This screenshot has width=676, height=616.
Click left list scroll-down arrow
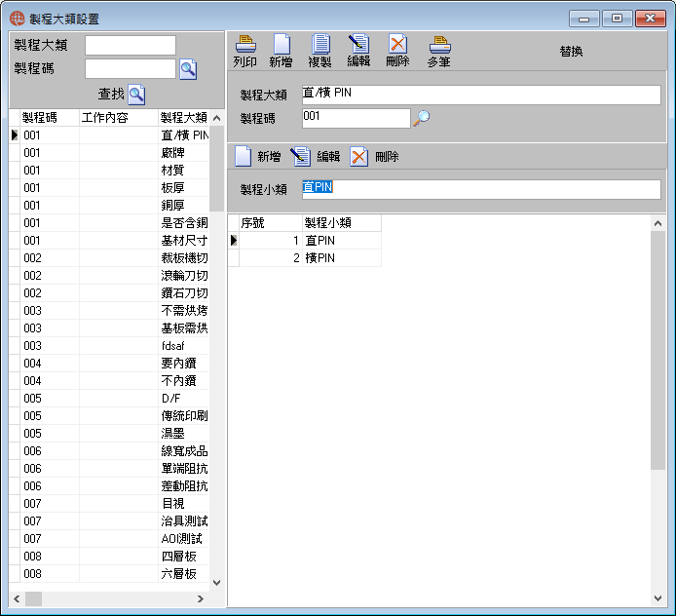pyautogui.click(x=217, y=583)
